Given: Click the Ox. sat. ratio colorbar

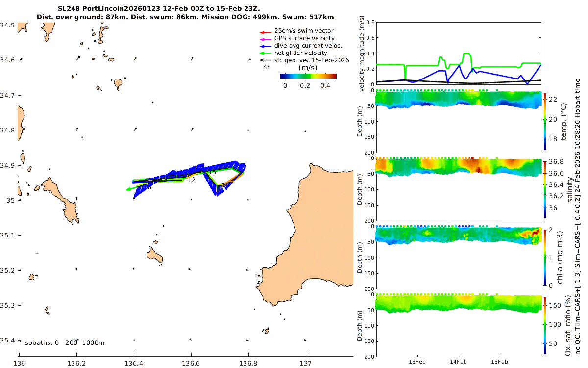Looking at the screenshot, I should (546, 325).
